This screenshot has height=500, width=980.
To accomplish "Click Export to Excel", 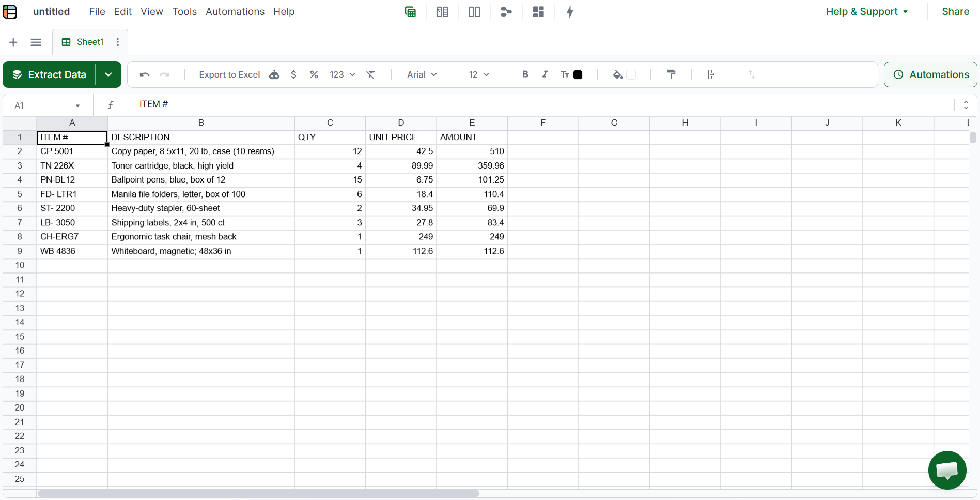I will click(x=229, y=74).
